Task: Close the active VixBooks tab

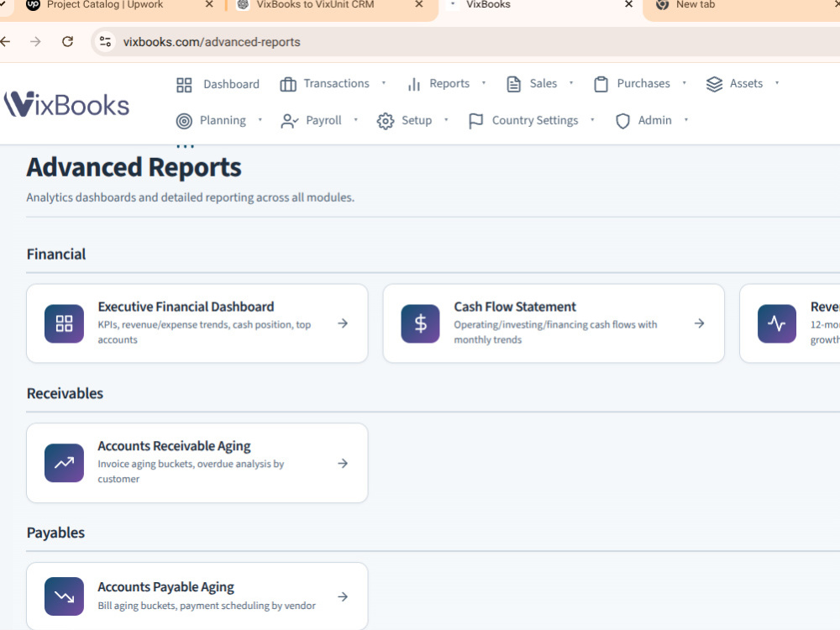Action: tap(629, 4)
